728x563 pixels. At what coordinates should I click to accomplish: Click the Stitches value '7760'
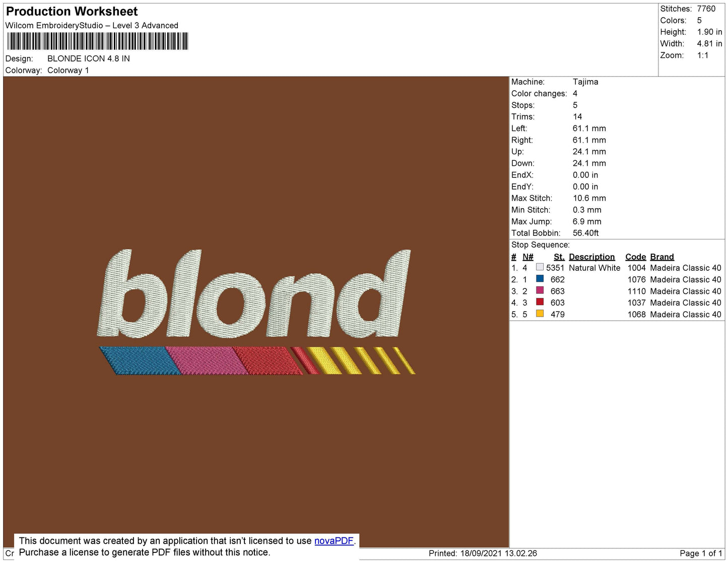coord(706,9)
